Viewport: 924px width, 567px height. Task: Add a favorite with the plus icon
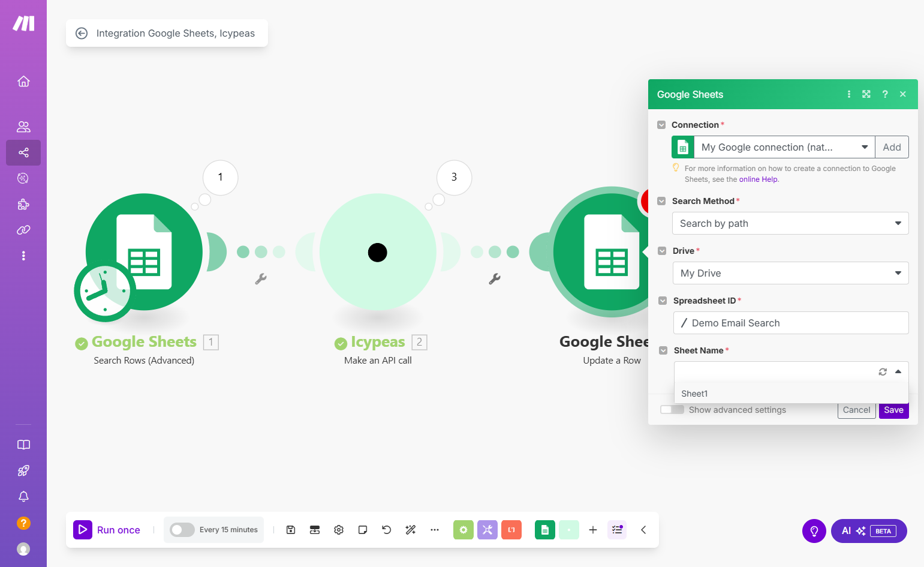pos(593,530)
